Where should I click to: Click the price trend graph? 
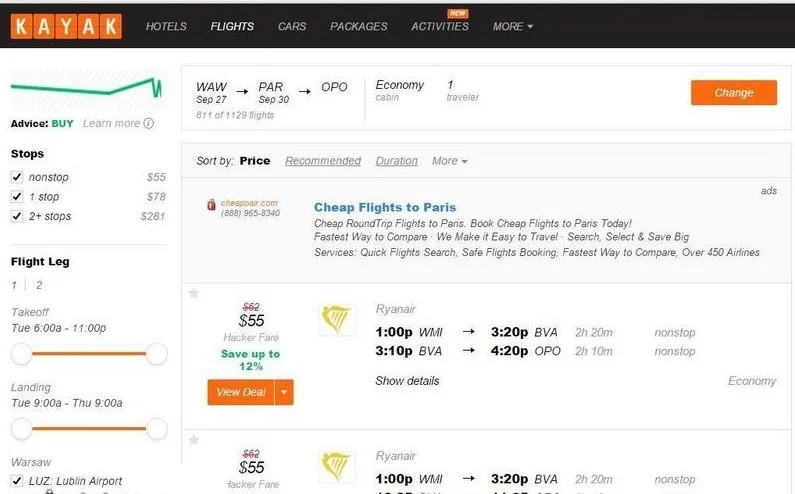click(87, 90)
